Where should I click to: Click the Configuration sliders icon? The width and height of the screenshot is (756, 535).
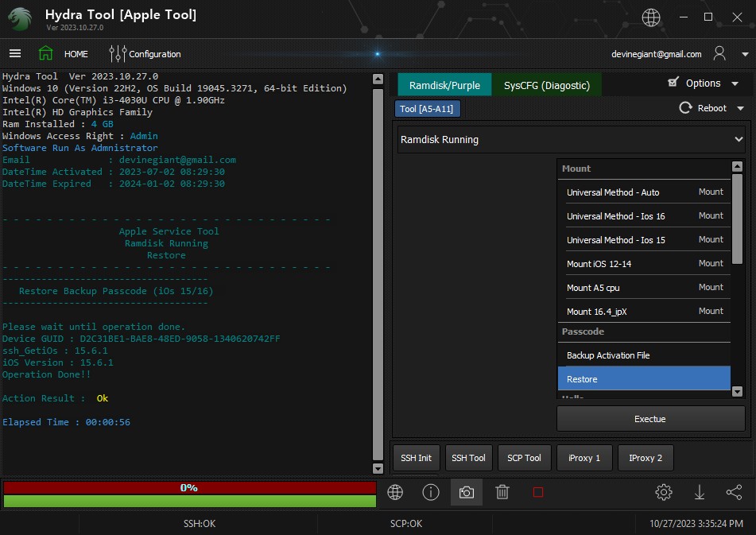[x=118, y=54]
